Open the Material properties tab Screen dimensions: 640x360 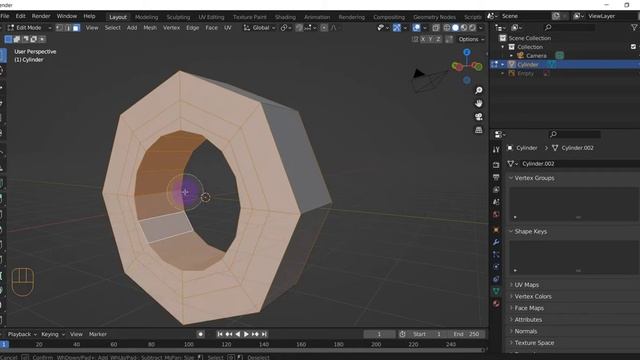click(x=496, y=304)
